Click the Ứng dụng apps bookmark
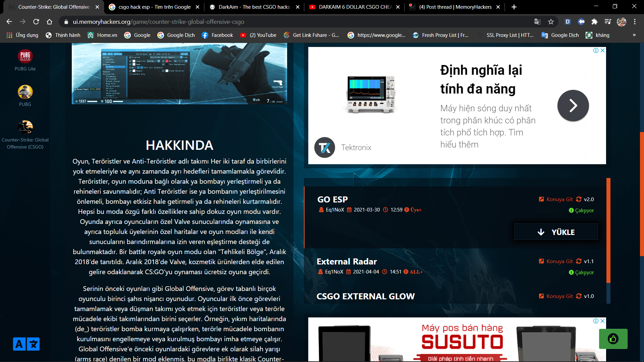644x362 pixels. click(22, 35)
